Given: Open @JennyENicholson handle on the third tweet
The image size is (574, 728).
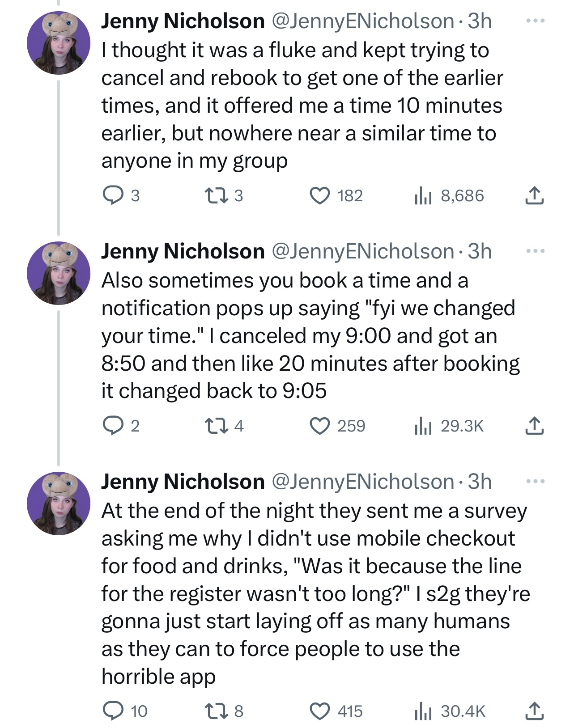Looking at the screenshot, I should tap(363, 482).
